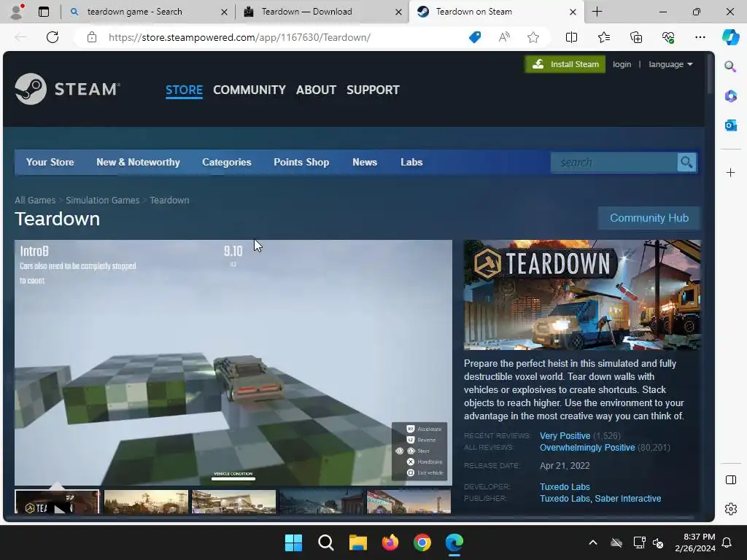Click the browser address bar URL
The image size is (747, 560).
coord(239,37)
